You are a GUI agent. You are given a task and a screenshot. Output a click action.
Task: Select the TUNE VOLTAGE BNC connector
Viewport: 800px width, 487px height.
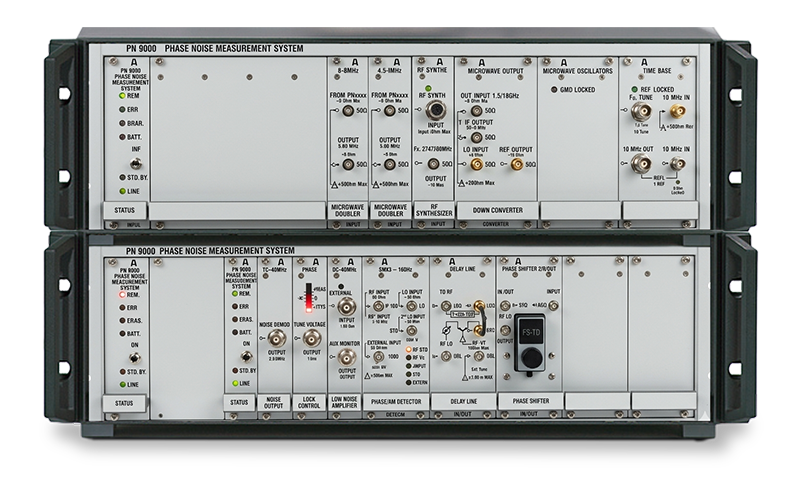pyautogui.click(x=312, y=338)
